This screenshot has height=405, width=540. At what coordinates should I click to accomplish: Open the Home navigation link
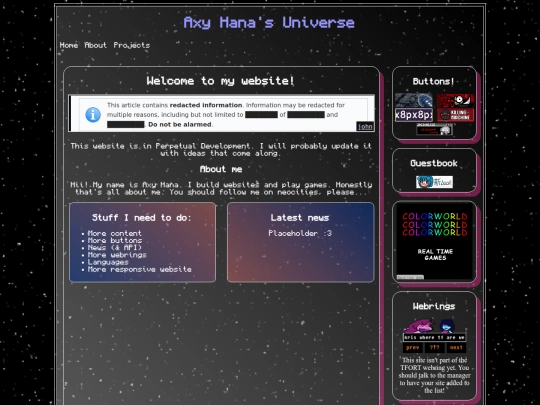coord(69,45)
